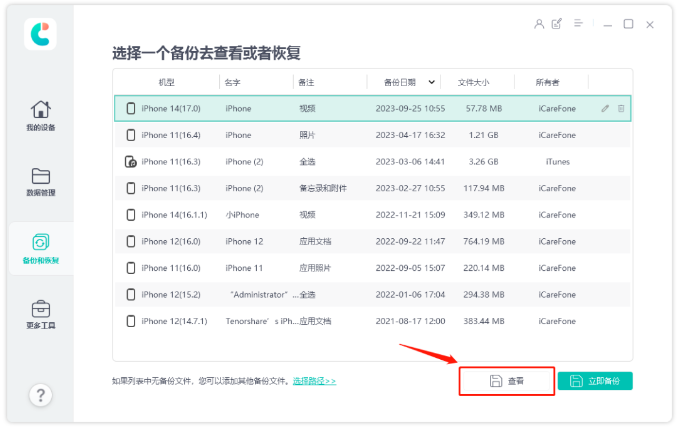Open the user account icon

tap(539, 24)
